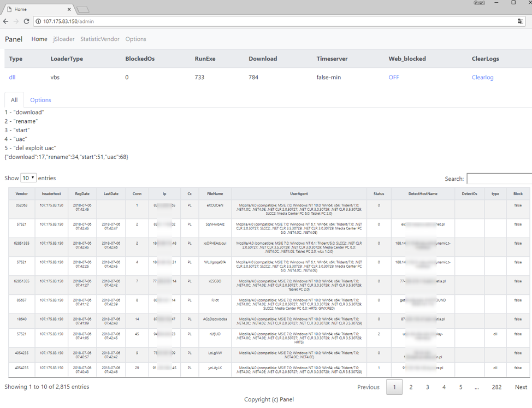Open the StatisticVendor nav item
Image resolution: width=532 pixels, height=408 pixels.
(100, 39)
